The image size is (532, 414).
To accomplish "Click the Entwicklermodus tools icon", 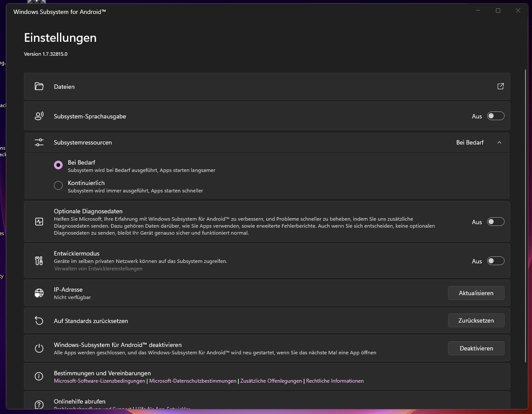I will click(39, 261).
